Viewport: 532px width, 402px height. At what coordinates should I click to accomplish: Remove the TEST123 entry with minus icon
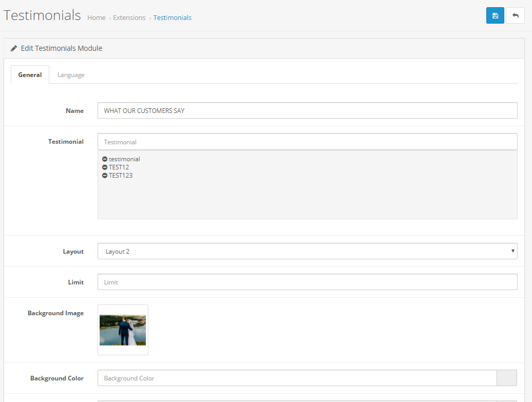pyautogui.click(x=105, y=176)
